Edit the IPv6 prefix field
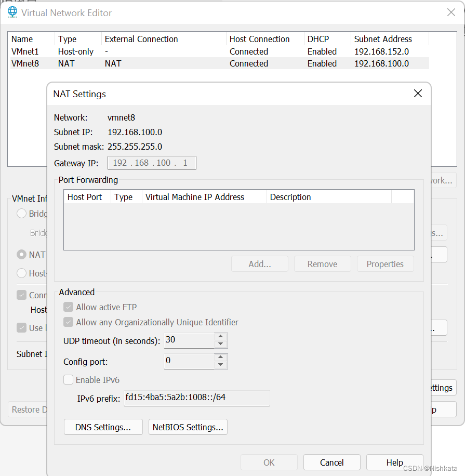465x476 pixels. (x=197, y=398)
